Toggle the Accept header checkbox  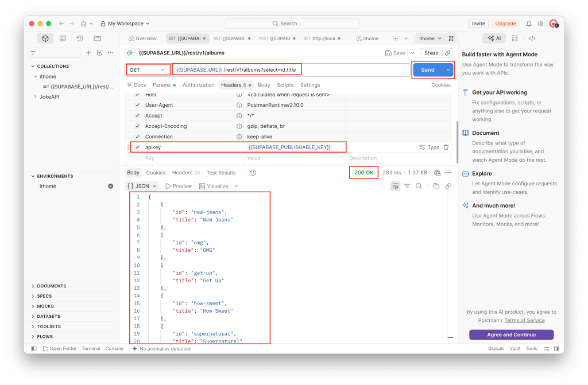[x=137, y=116]
